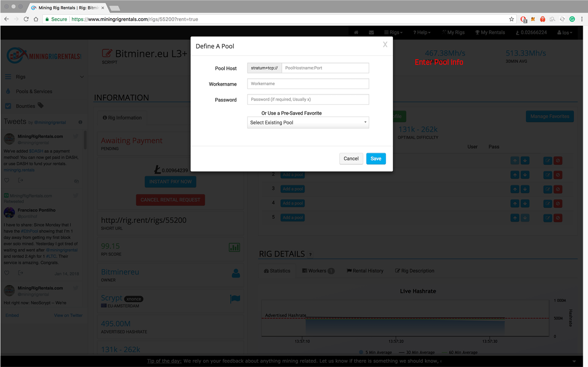Open My Rigs in the top nav

[x=453, y=33]
